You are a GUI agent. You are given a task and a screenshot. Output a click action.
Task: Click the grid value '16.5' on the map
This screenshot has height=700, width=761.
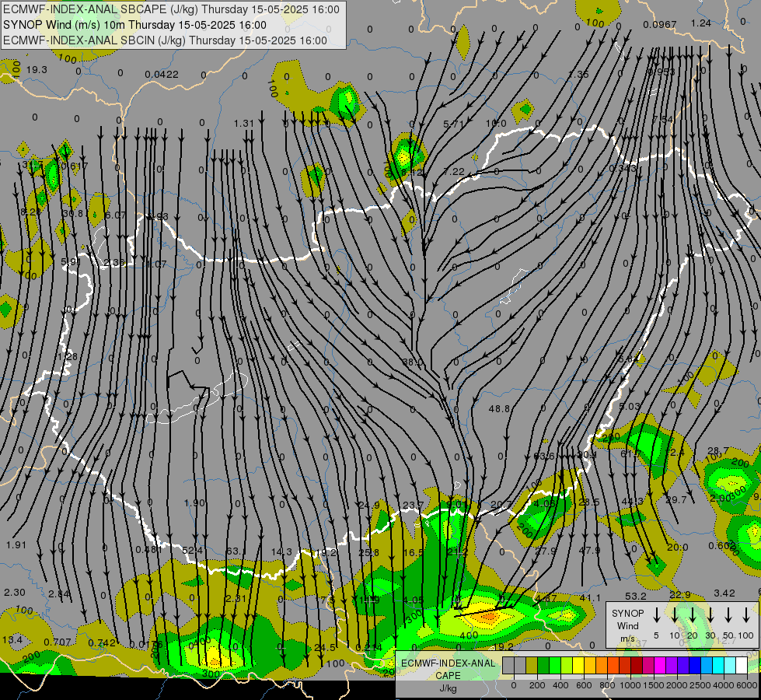(x=413, y=552)
